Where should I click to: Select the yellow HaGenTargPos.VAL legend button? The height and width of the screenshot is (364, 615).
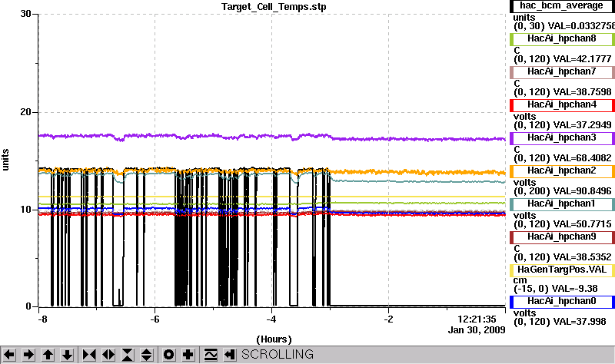coord(562,270)
